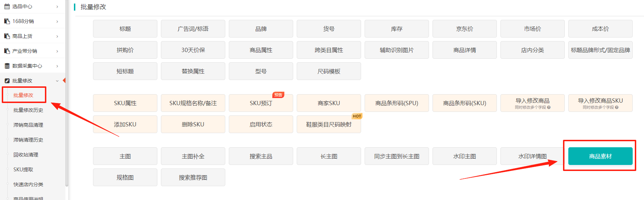The height and width of the screenshot is (200, 644).
Task: Click the teal 商品素材 button
Action: click(x=600, y=156)
